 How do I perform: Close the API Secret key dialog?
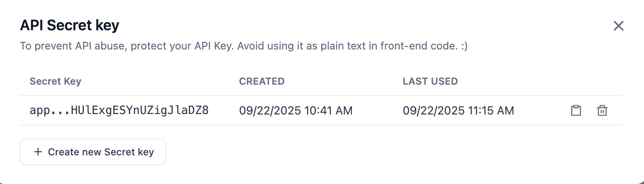619,26
